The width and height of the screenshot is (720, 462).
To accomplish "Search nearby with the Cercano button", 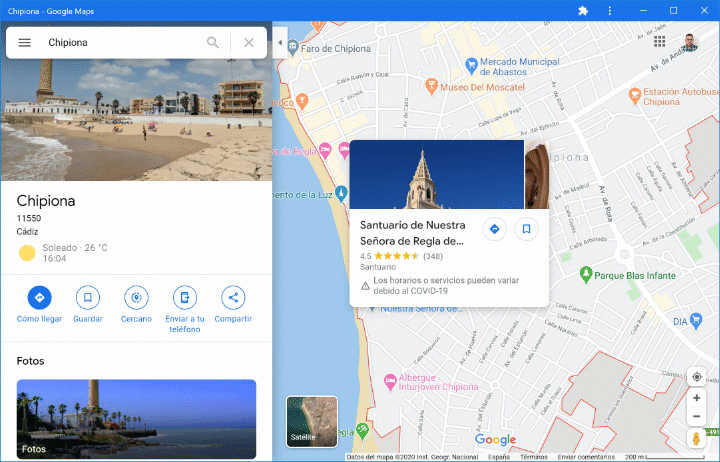I will 136,304.
